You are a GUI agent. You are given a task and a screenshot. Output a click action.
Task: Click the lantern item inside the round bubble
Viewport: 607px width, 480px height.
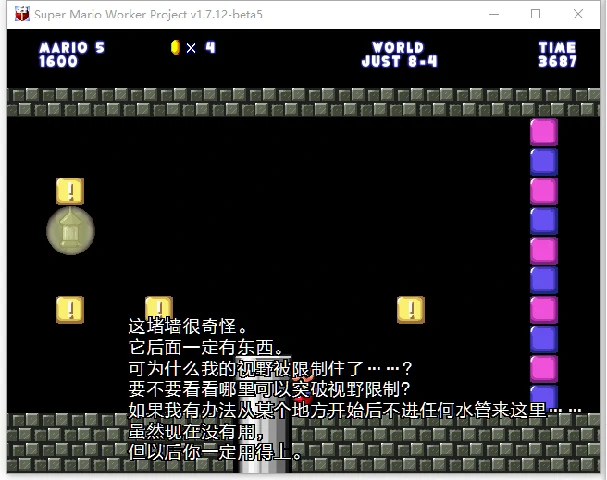[70, 230]
